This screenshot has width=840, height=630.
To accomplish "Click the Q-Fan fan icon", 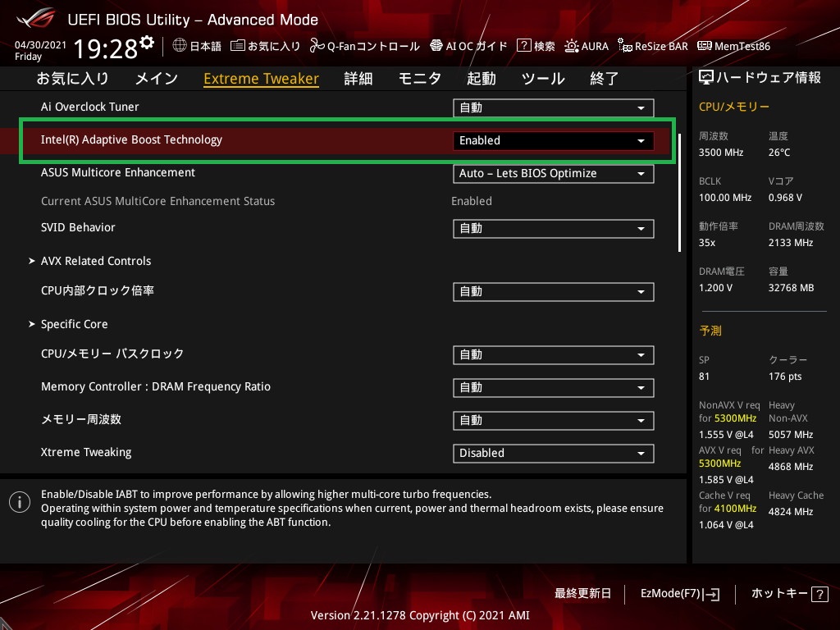I will click(x=317, y=46).
